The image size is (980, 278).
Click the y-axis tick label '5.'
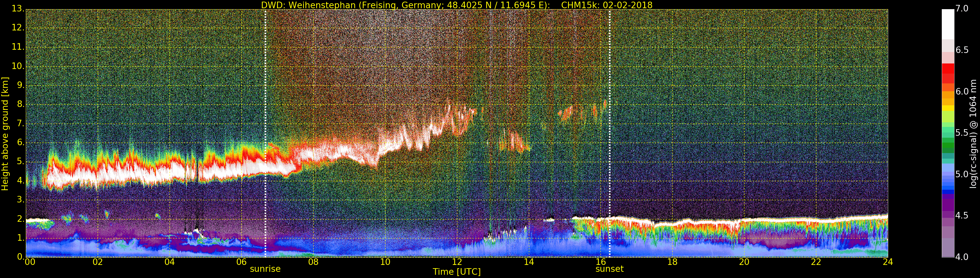click(21, 162)
